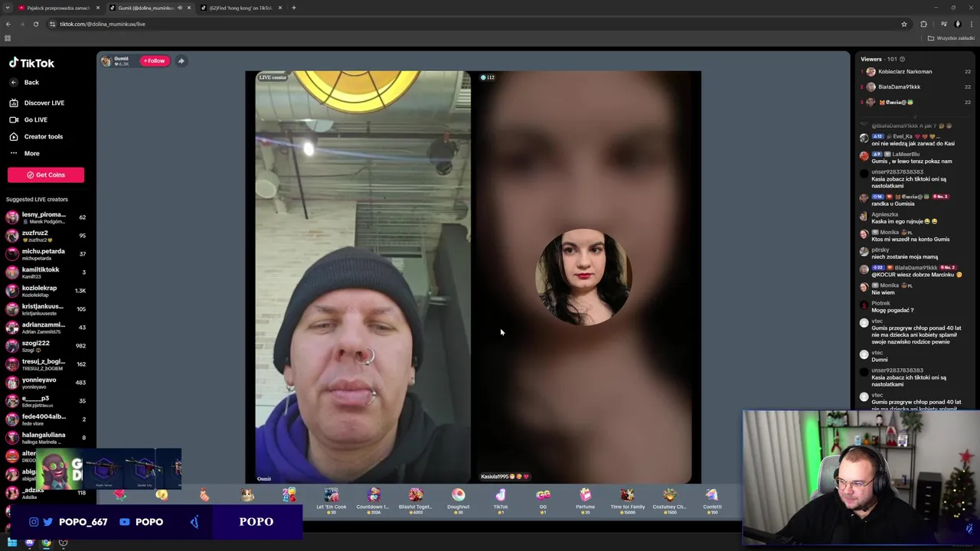This screenshot has height=551, width=980.
Task: Open suggested creator halangaluliana
Action: [46, 438]
